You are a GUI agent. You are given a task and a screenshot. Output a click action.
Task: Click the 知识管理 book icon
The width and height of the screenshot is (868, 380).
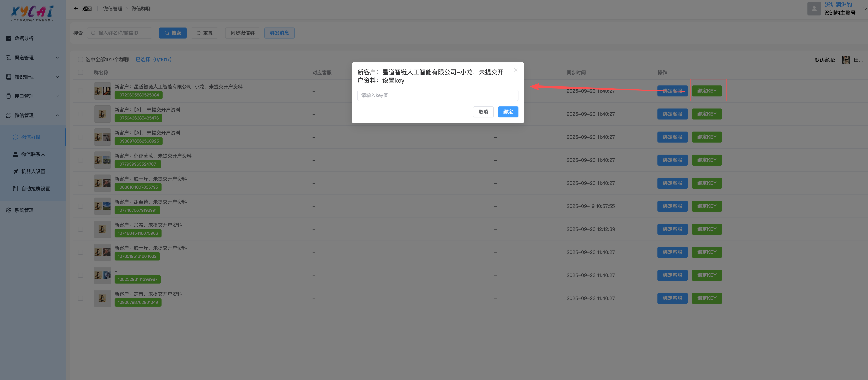[x=9, y=77]
